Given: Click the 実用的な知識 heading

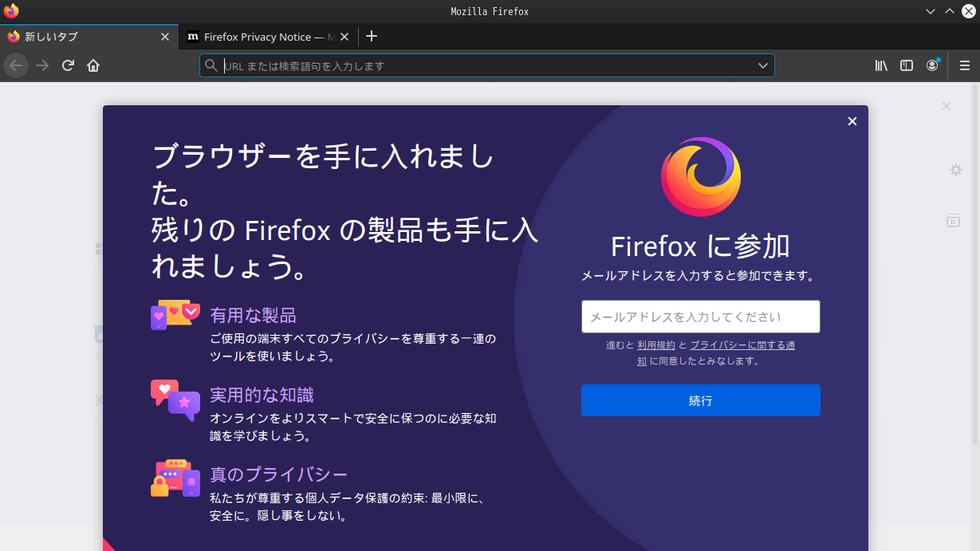Looking at the screenshot, I should (262, 395).
